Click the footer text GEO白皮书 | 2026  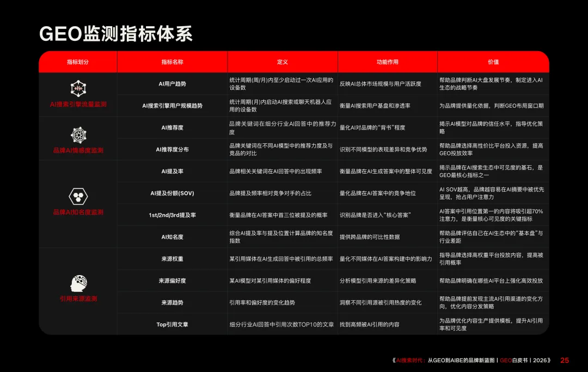tap(524, 361)
